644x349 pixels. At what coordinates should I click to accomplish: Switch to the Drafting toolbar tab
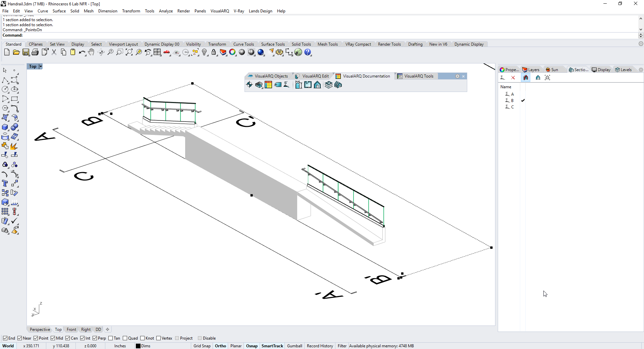(x=415, y=44)
